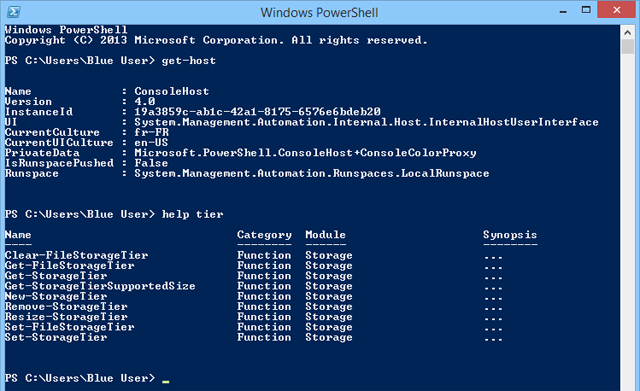640x391 pixels.
Task: Click the Clear-FileStorageTier function name
Action: tap(76, 255)
